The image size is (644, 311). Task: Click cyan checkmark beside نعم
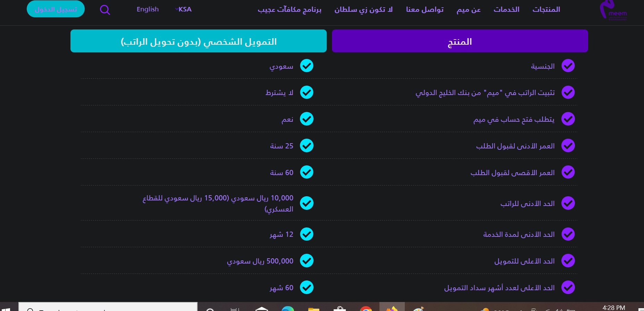307,119
